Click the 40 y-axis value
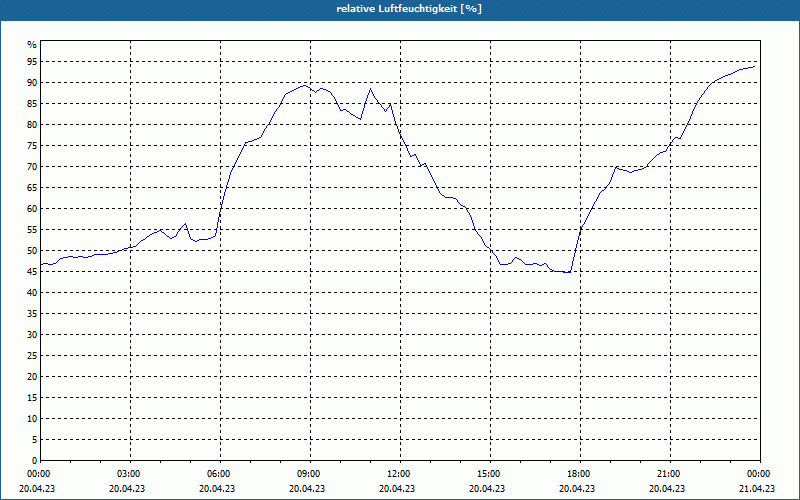The image size is (800, 500). [x=32, y=293]
